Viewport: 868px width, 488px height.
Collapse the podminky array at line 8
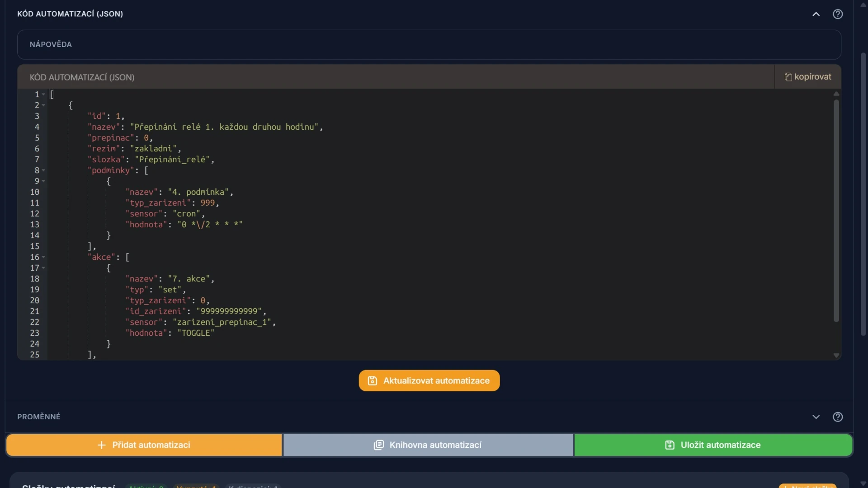(43, 170)
